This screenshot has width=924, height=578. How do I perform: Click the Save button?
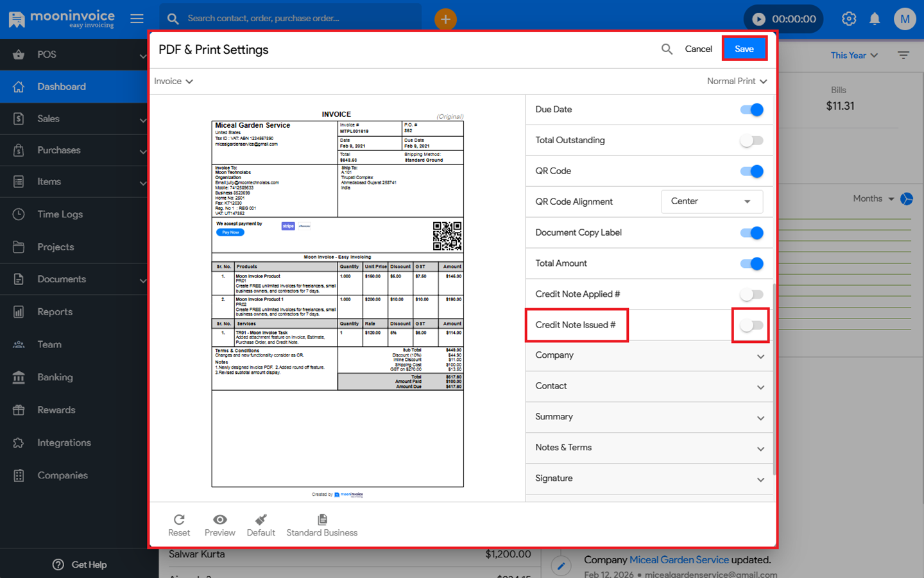point(744,49)
